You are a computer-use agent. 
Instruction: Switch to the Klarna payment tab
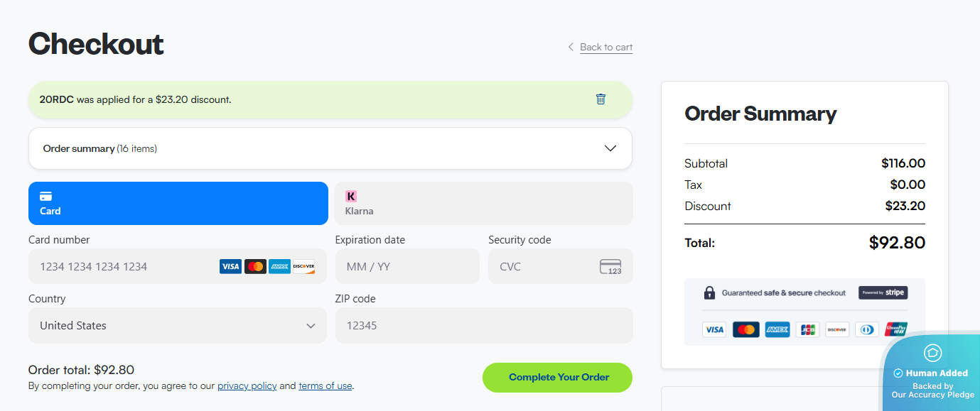483,204
